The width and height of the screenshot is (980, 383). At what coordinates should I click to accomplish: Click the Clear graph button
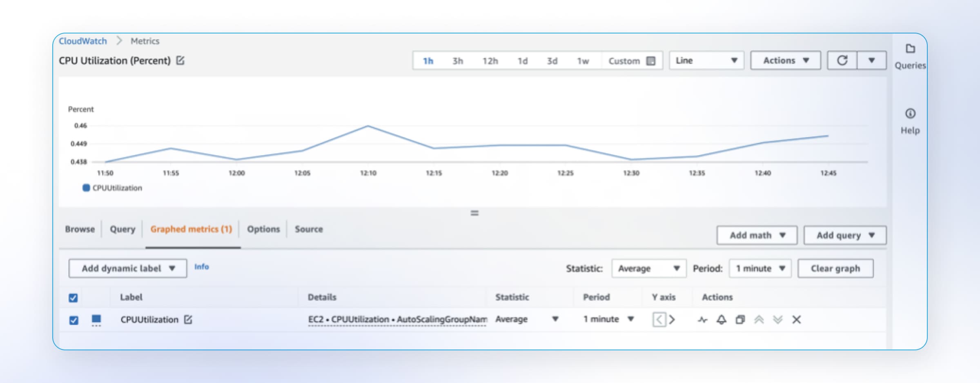pos(835,268)
